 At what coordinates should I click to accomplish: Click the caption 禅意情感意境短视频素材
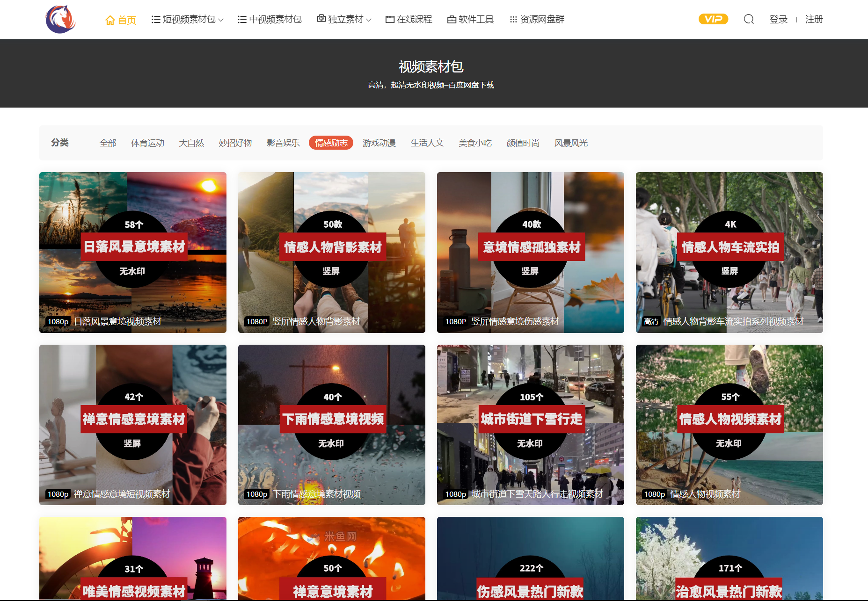point(122,494)
